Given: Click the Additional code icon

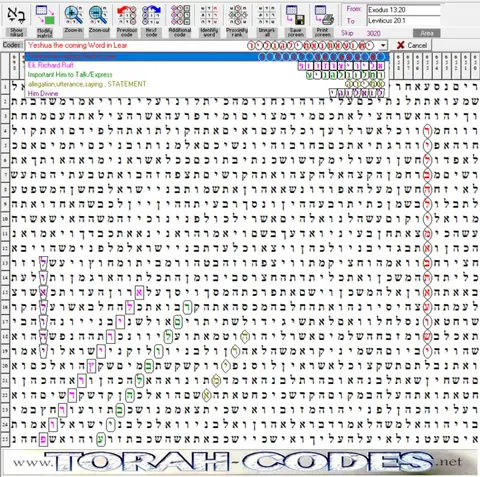Looking at the screenshot, I should (x=180, y=15).
